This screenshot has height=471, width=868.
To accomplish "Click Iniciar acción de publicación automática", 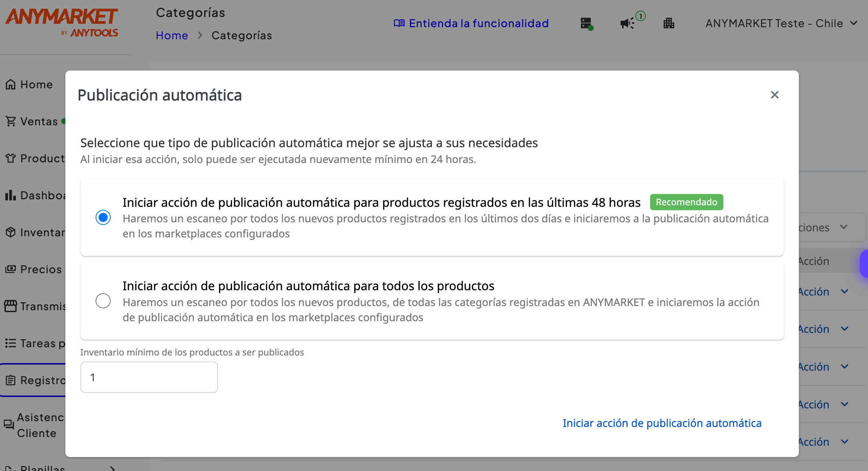I will 662,423.
